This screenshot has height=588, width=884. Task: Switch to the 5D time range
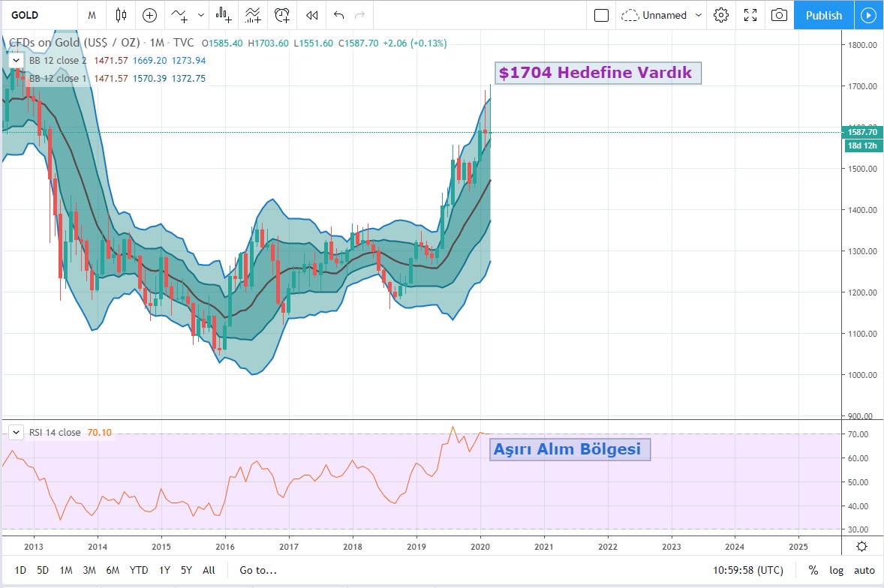43,570
